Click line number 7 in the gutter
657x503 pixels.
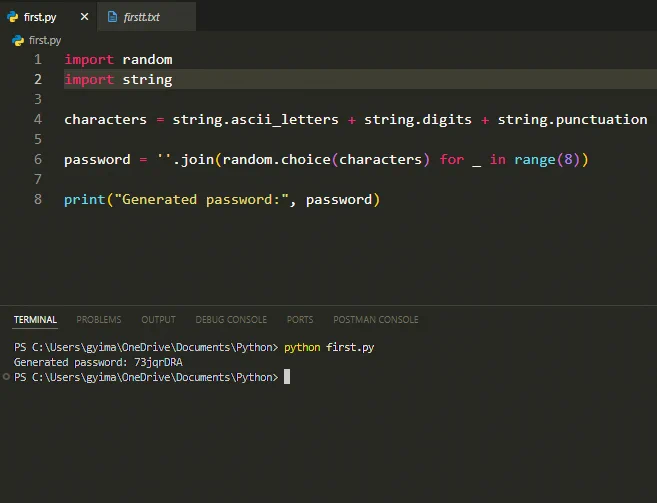(x=38, y=179)
